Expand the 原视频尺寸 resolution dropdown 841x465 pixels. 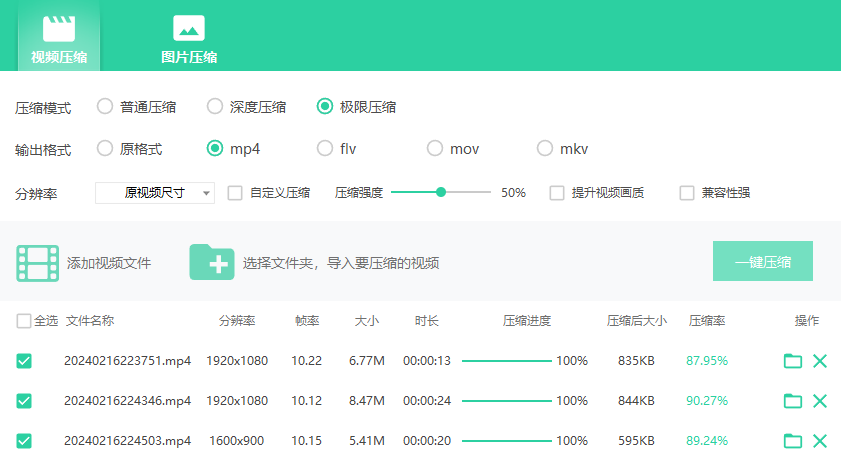[x=155, y=193]
